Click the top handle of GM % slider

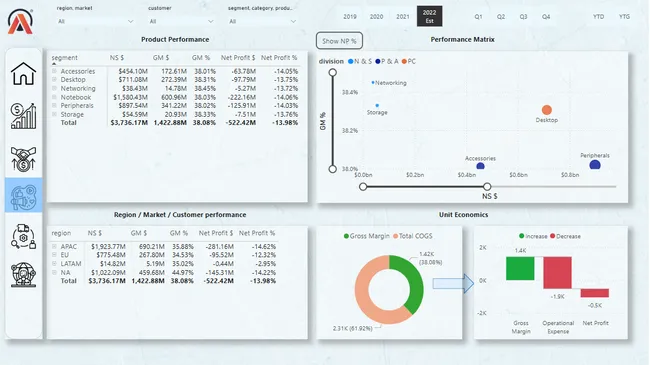tap(332, 73)
